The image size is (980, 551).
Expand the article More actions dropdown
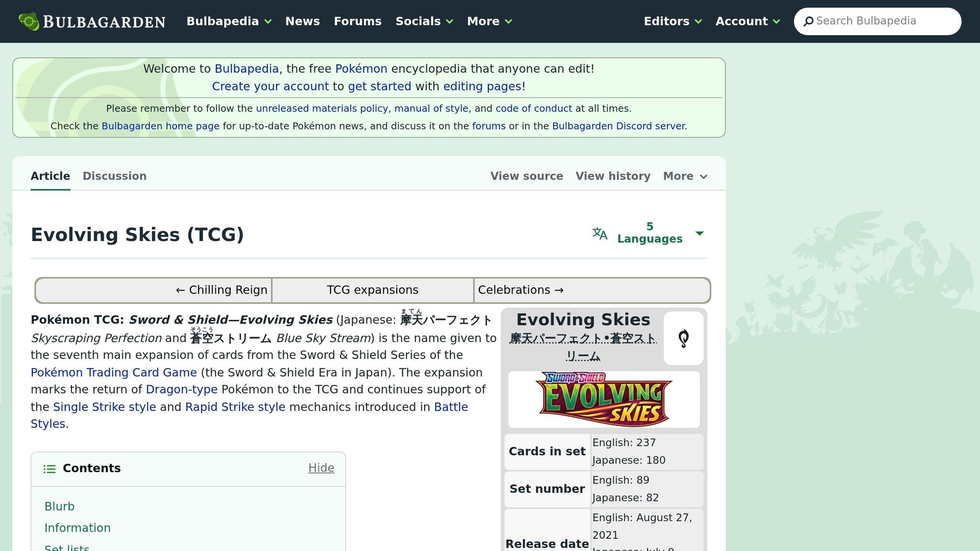pyautogui.click(x=685, y=176)
